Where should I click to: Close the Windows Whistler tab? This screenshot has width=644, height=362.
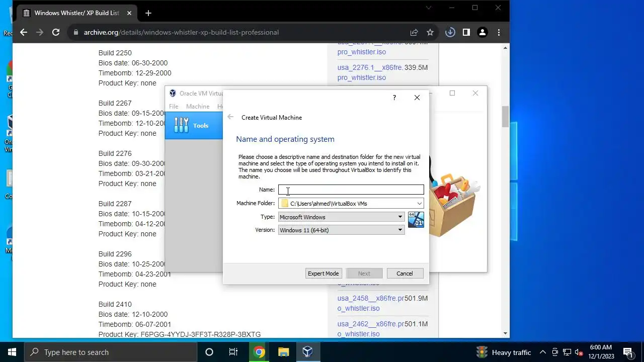coord(128,13)
